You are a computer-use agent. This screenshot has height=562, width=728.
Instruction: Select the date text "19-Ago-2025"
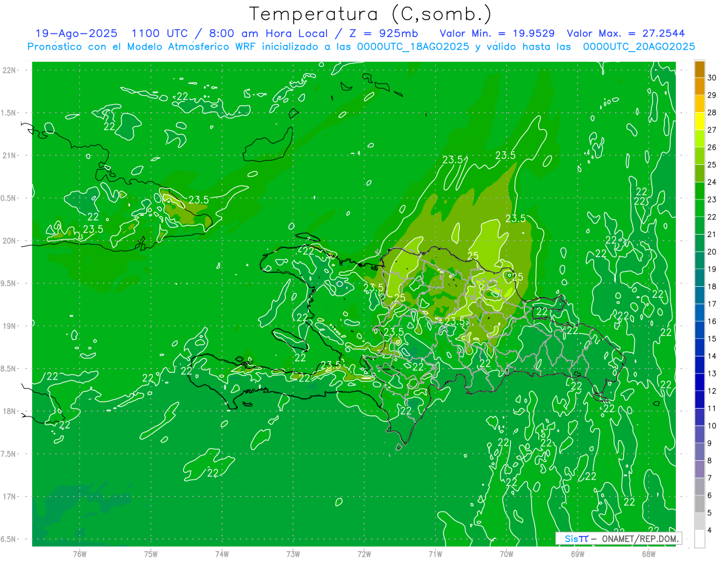[x=76, y=33]
